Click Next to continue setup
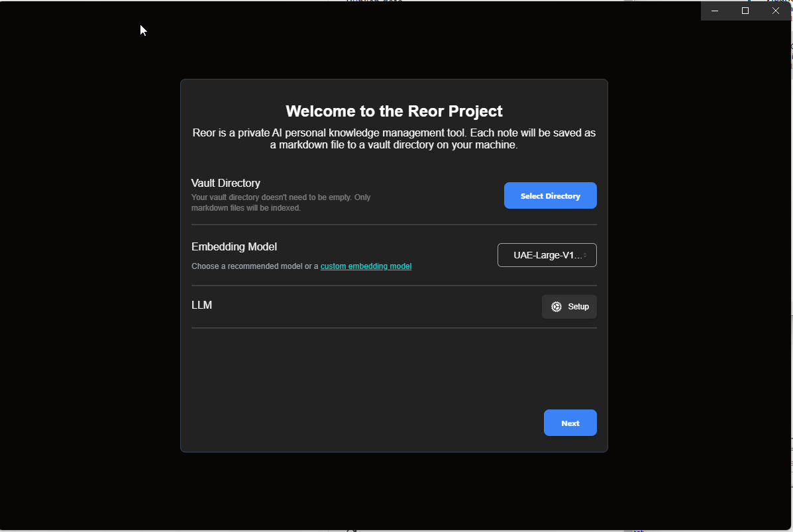Screen dimensions: 793x532 (x=570, y=423)
